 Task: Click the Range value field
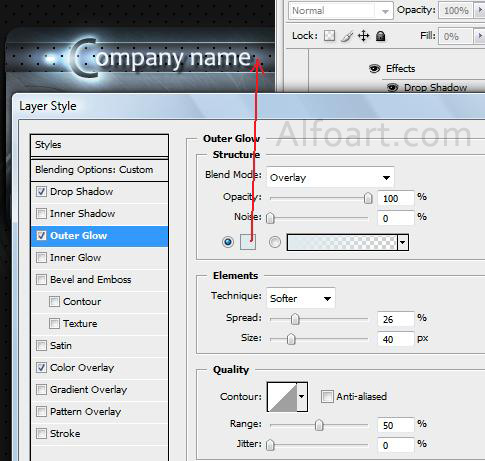(x=396, y=425)
